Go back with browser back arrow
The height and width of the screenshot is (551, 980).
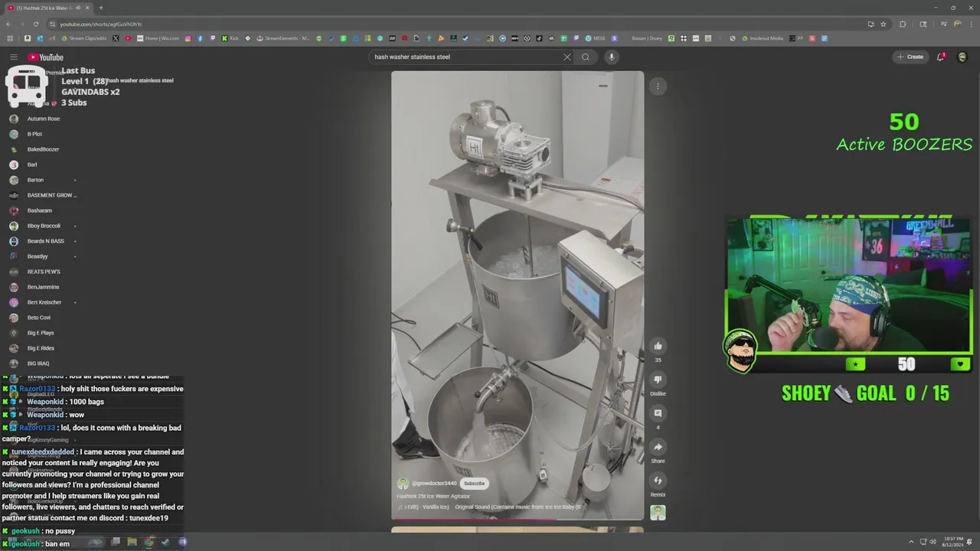[x=9, y=24]
